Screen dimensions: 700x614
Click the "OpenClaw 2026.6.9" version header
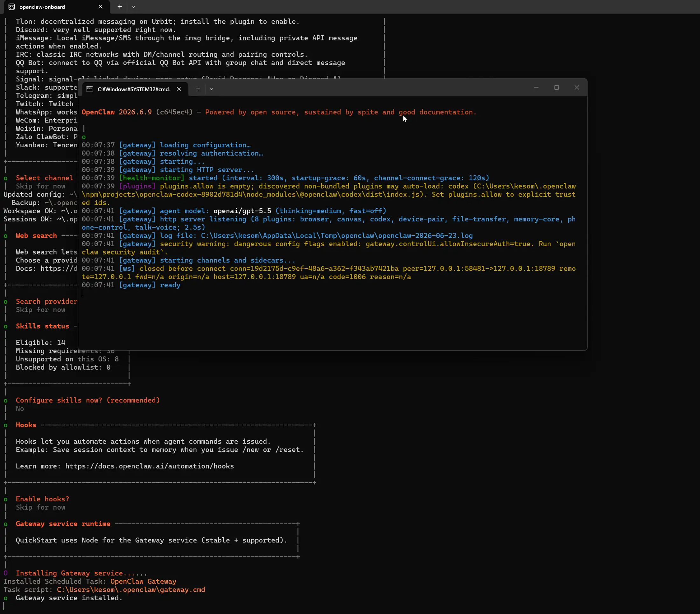click(116, 112)
